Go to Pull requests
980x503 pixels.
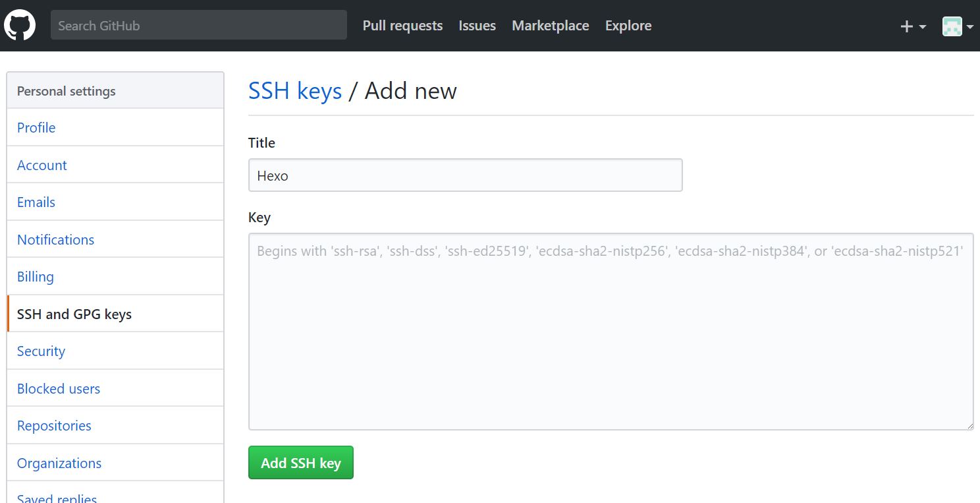402,26
